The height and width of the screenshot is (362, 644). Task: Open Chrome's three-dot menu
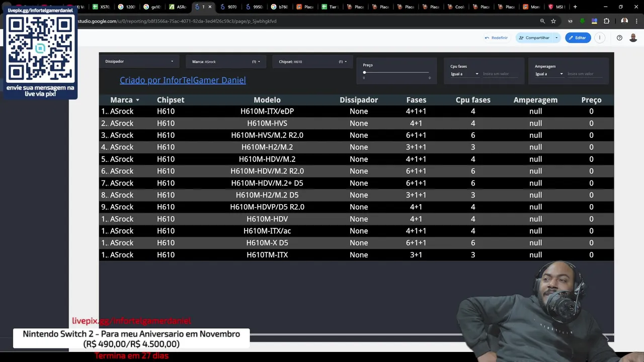pyautogui.click(x=636, y=21)
